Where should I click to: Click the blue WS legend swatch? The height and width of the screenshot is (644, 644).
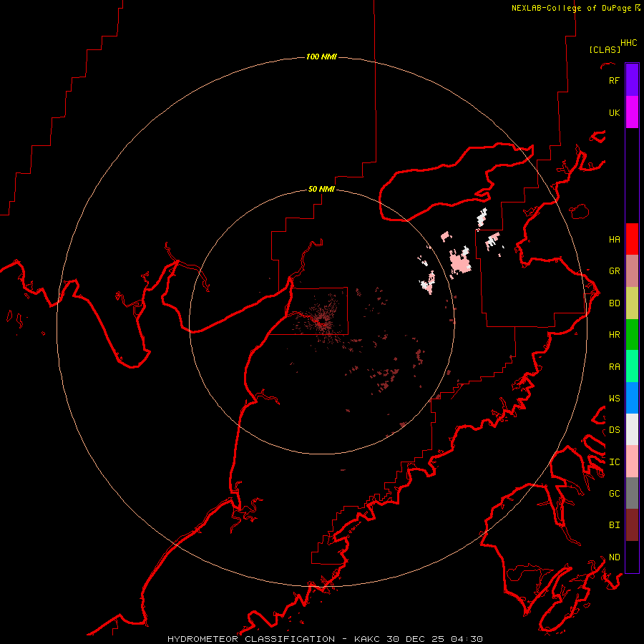(x=632, y=398)
